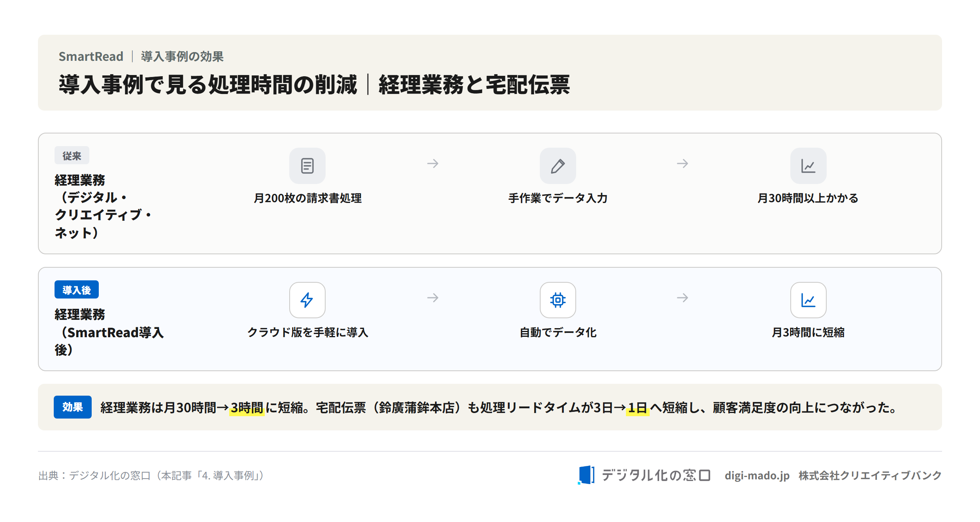Click the blue 導入後 badge

tap(77, 290)
